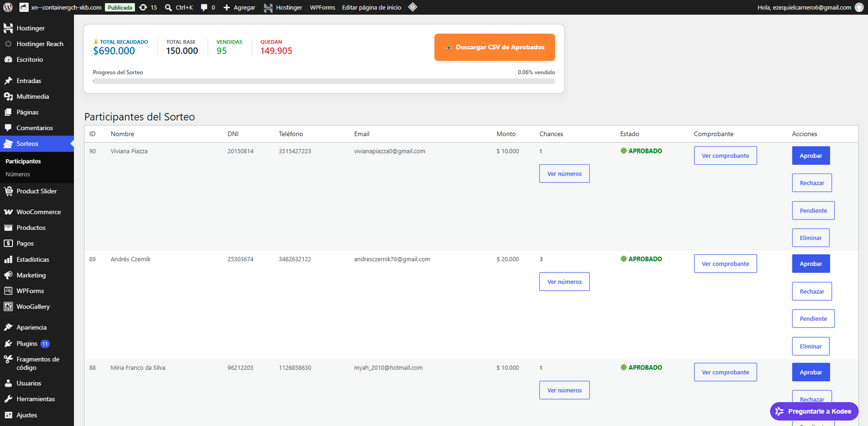
Task: Click the Marketing megaphone icon
Action: click(8, 275)
